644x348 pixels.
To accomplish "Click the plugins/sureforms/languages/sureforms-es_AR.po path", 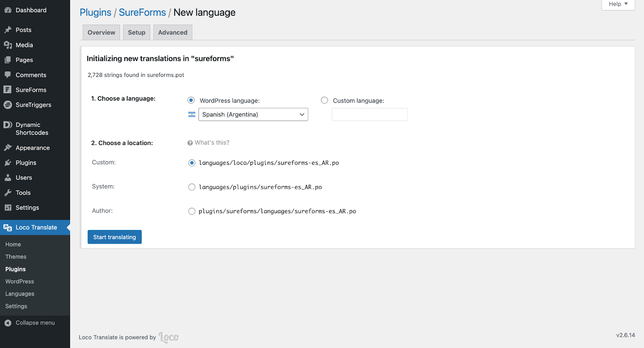I will tap(277, 211).
